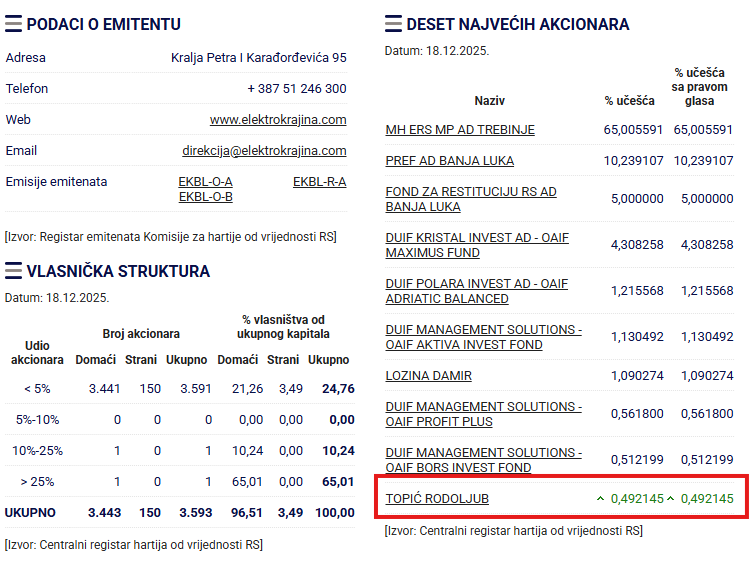Screen dimensions: 755x568
Task: Open the EKBL-O-A emission link
Action: 205,182
